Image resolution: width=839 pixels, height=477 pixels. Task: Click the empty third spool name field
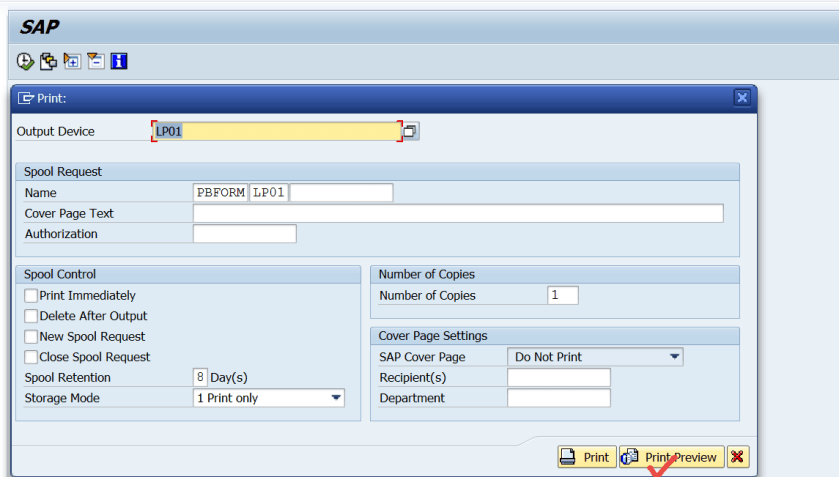coord(341,193)
